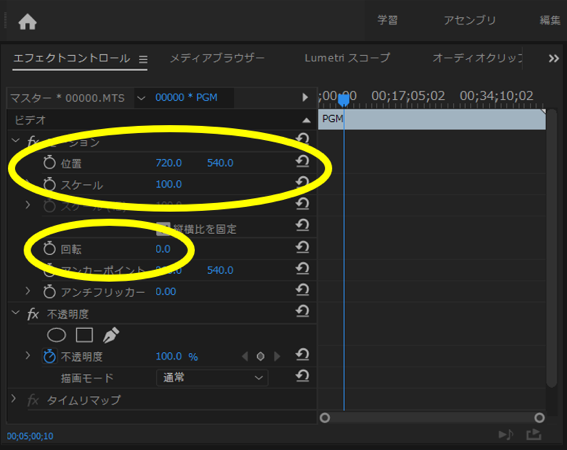
Task: Reset the 回転 parameter
Action: pyautogui.click(x=303, y=247)
